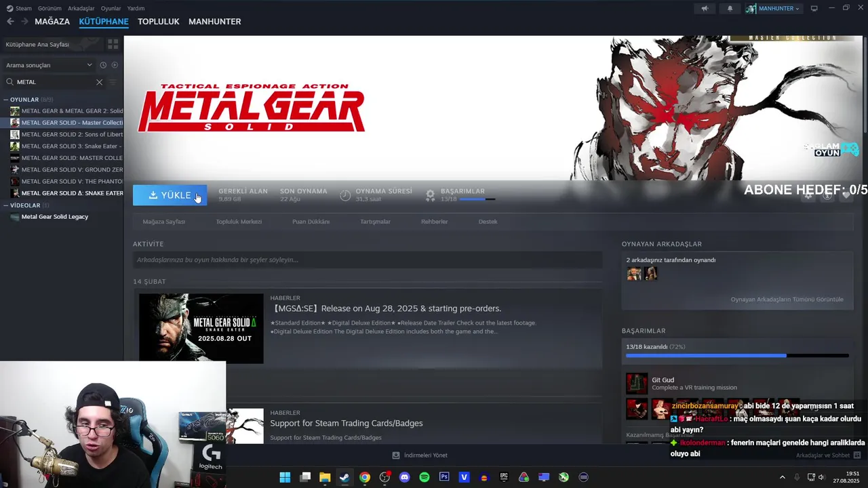Switch to Big Picture mode icon
This screenshot has height=488, width=868.
pyautogui.click(x=814, y=8)
